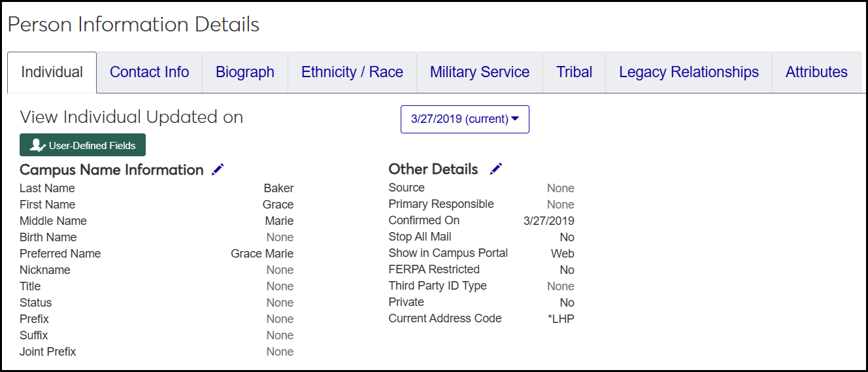The image size is (868, 372).
Task: Switch to the Contact Info tab
Action: tap(150, 72)
